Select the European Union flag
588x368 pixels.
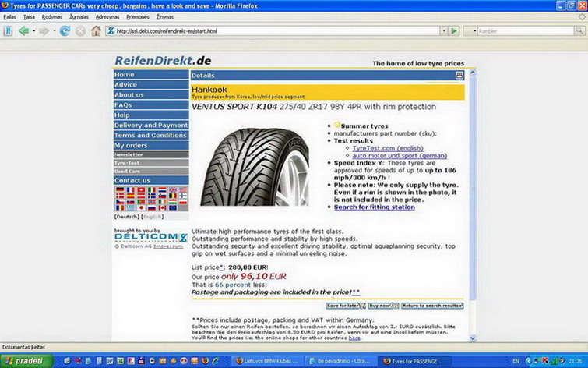[x=173, y=207]
